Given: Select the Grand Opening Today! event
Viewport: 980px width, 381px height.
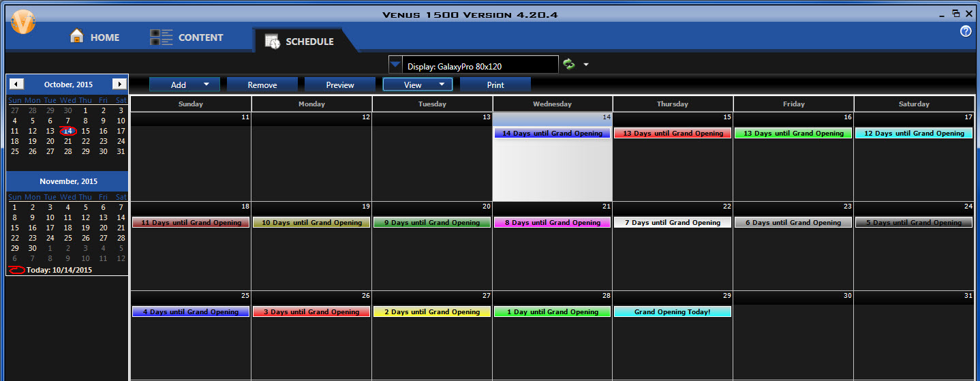Looking at the screenshot, I should 672,312.
